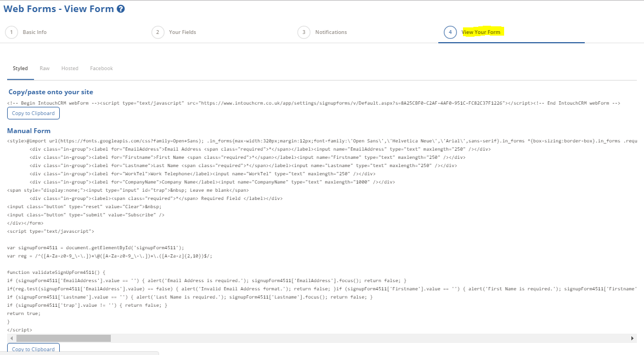Click 'function validateSignUpForm4511()' line

point(57,272)
